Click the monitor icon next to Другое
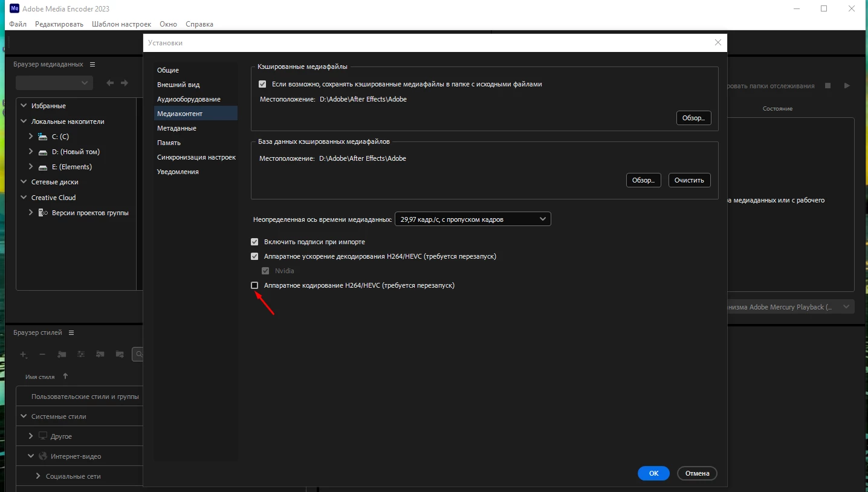 [42, 436]
